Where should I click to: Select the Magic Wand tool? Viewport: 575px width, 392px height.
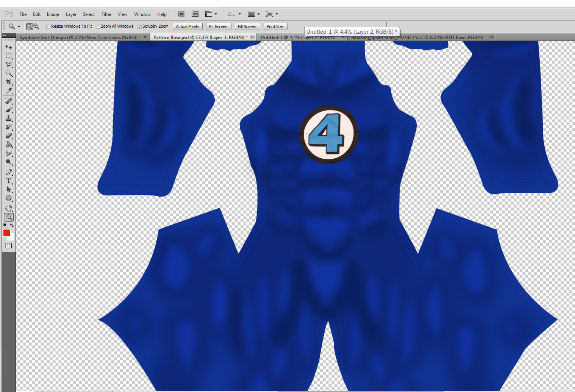click(9, 73)
